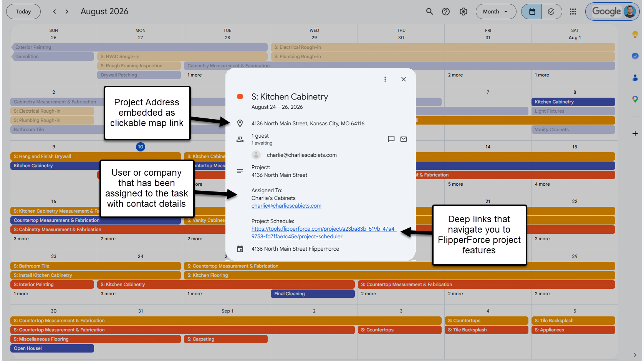
Task: Select date 29 in header row
Action: [x=314, y=38]
